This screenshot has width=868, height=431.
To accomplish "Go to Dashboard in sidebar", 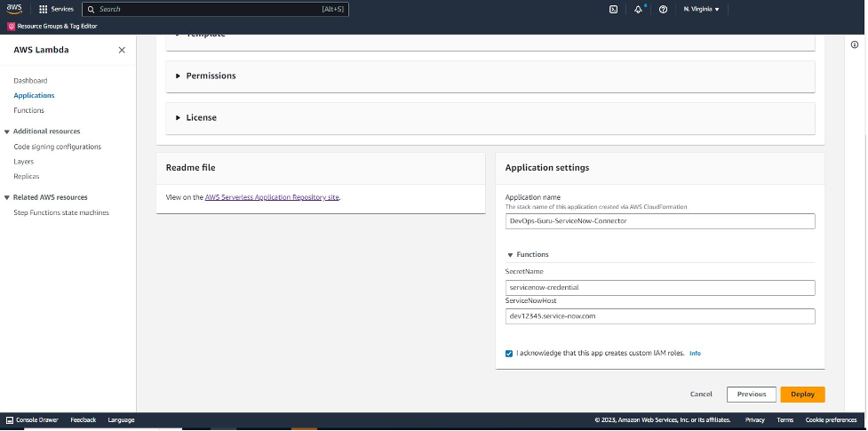I will tap(30, 80).
